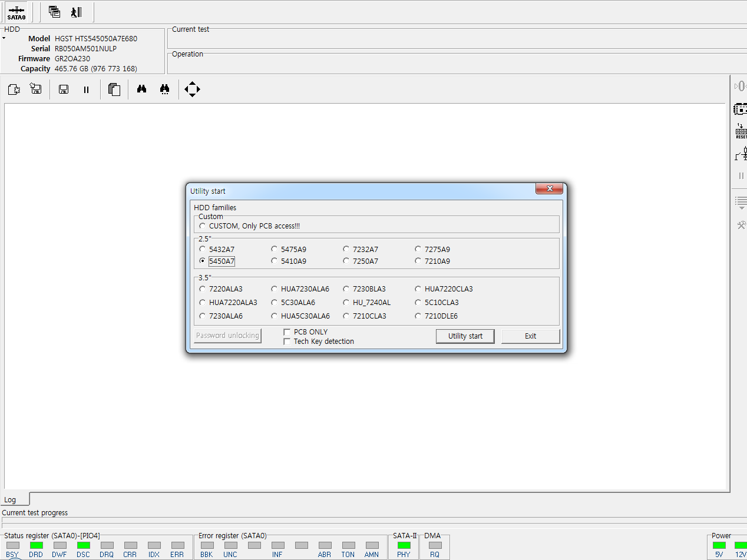Click the cascading windows toolbar icon
Viewport: 747px width, 560px height.
[55, 12]
